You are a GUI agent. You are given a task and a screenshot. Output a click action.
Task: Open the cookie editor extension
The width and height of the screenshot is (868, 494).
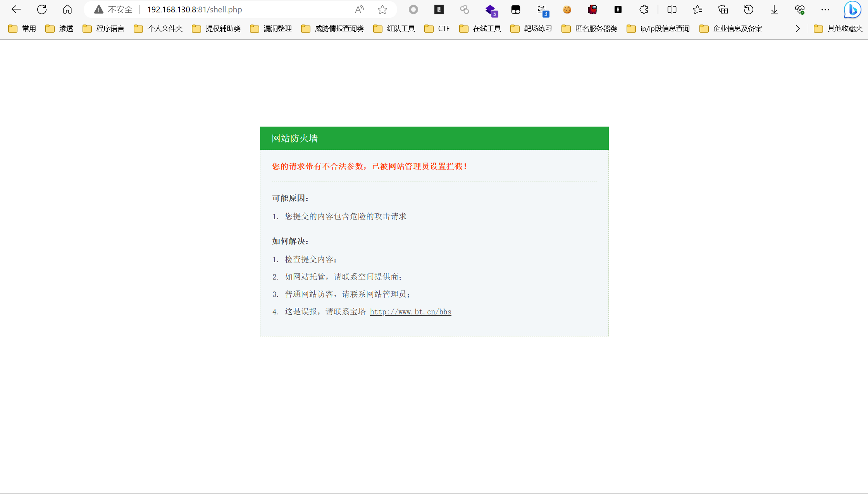point(567,9)
